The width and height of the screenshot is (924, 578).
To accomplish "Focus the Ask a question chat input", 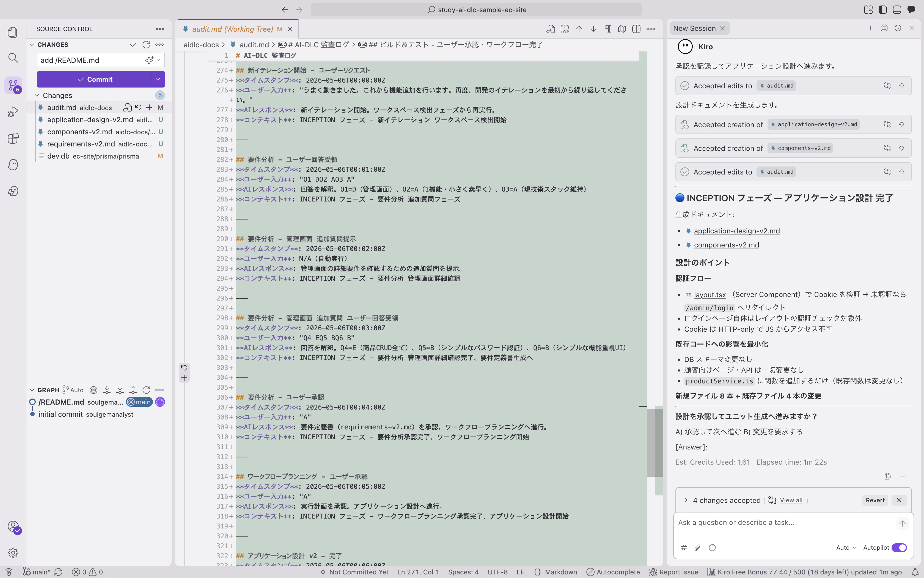I will pos(785,523).
